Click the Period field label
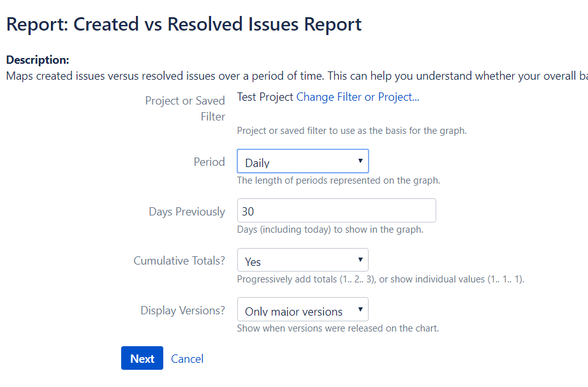The height and width of the screenshot is (387, 588). [x=209, y=161]
